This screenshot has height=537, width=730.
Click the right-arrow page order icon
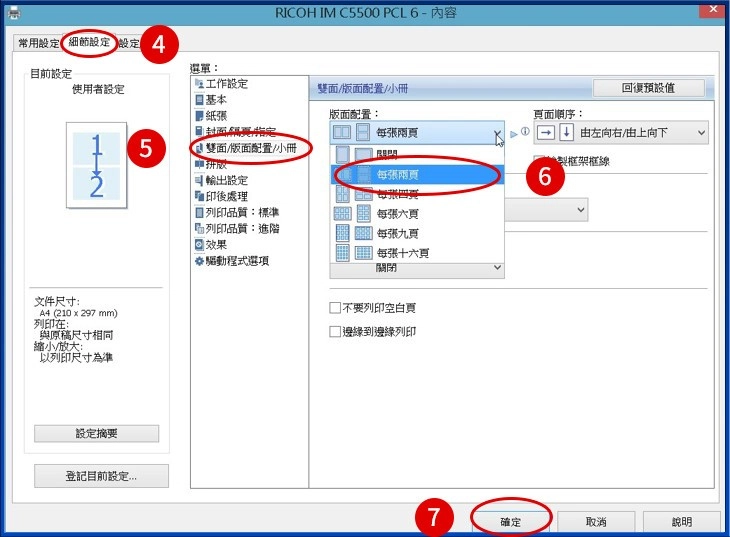point(546,133)
